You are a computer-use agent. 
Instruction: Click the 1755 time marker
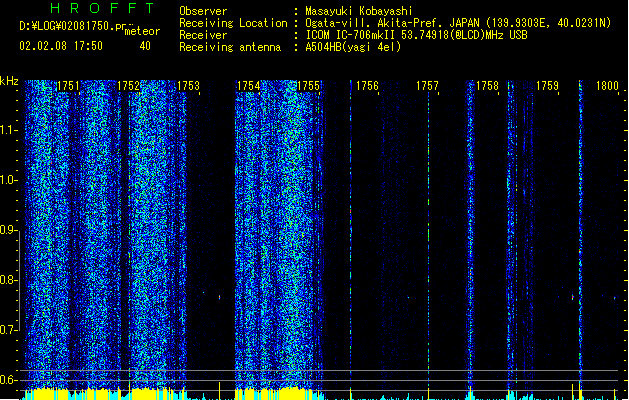point(308,86)
